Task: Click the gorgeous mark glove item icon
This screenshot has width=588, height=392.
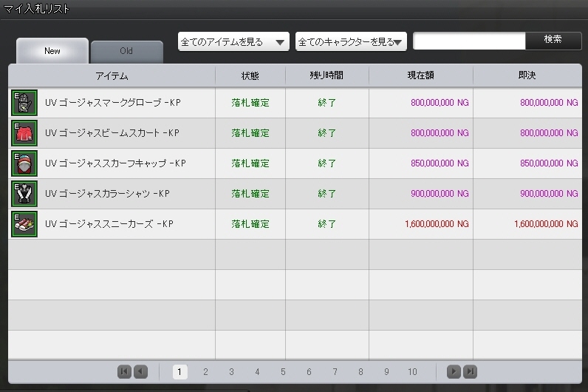Action: (x=24, y=103)
